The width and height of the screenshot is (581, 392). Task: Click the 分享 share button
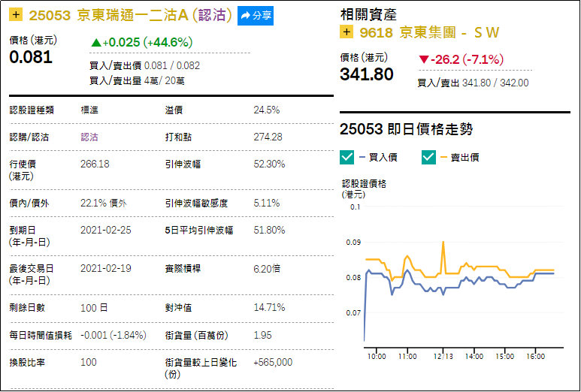pyautogui.click(x=256, y=16)
